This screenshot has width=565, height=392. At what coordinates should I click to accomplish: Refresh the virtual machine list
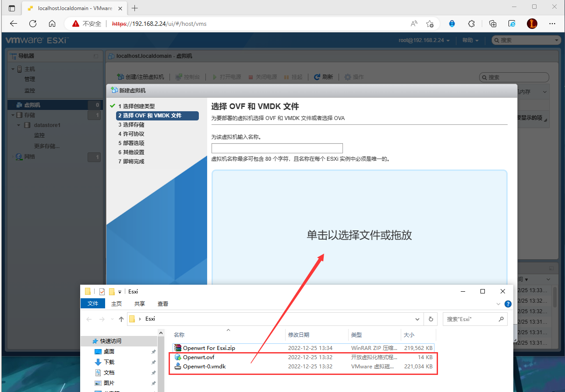324,77
